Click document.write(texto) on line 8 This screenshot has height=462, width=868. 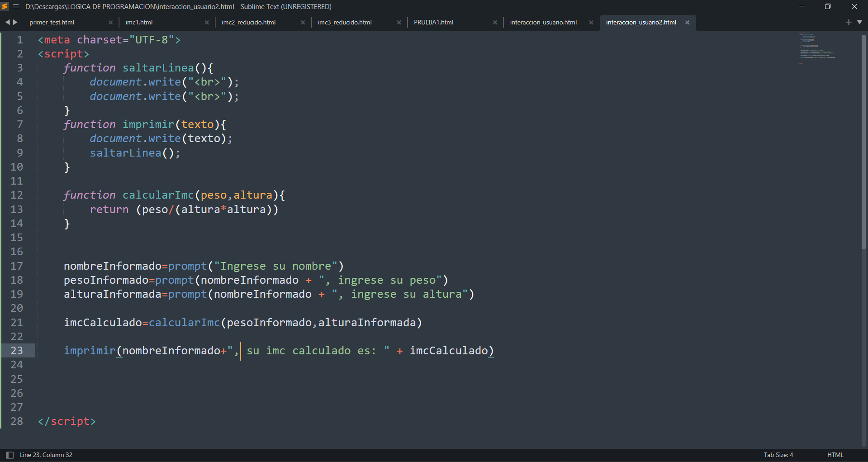pos(161,138)
